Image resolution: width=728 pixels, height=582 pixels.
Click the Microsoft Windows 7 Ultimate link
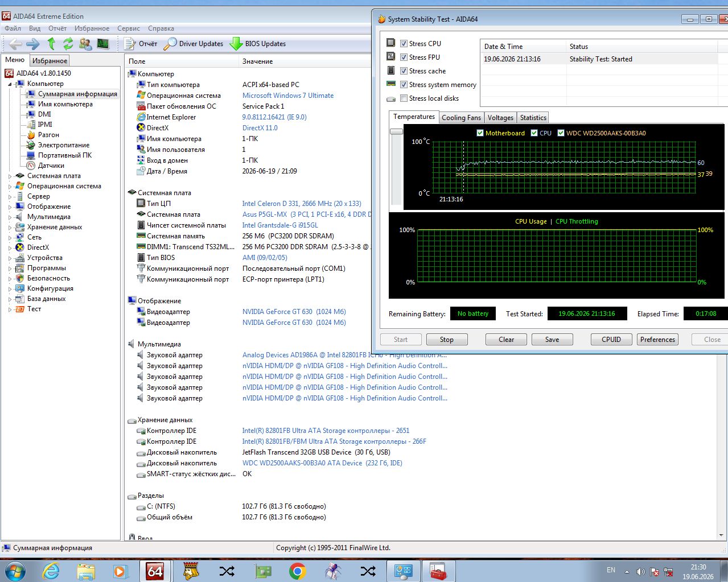coord(288,96)
